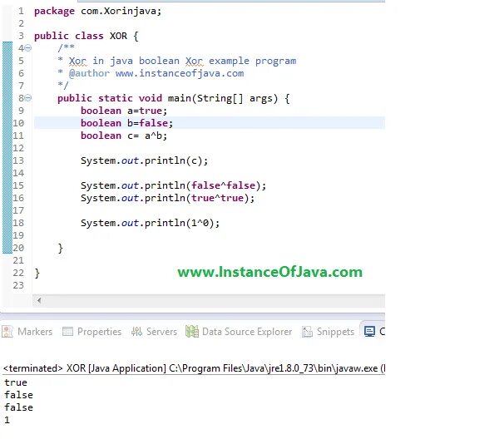This screenshot has height=439, width=504.
Task: Collapse the main method fold at line 8
Action: pos(28,98)
